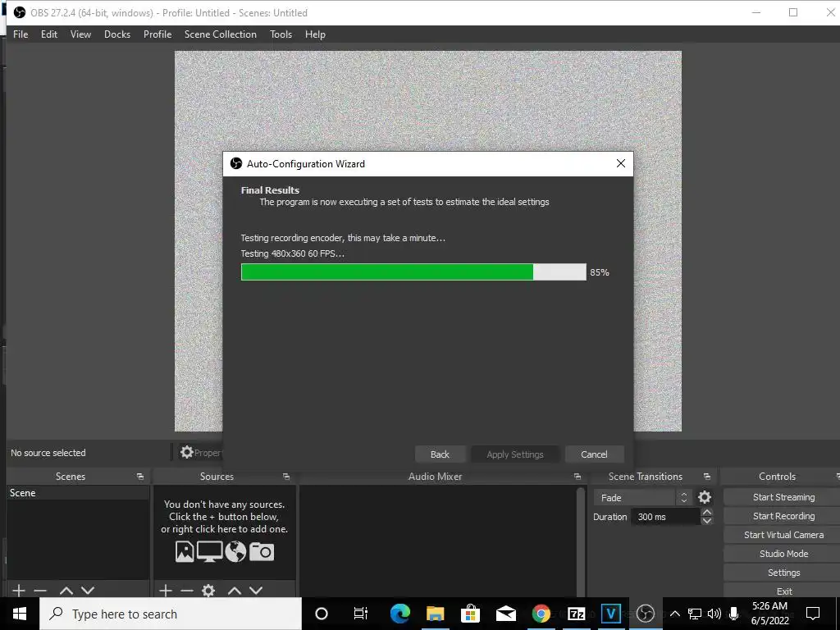
Task: Click the microphone icon in system tray
Action: 734,614
